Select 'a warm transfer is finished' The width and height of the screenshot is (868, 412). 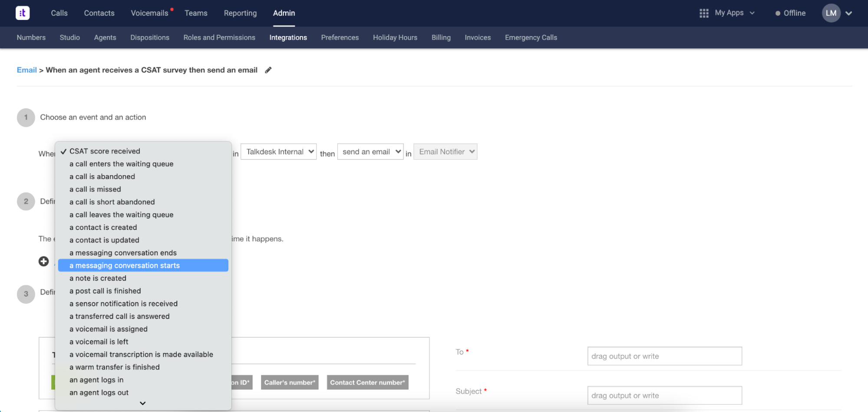[143, 367]
